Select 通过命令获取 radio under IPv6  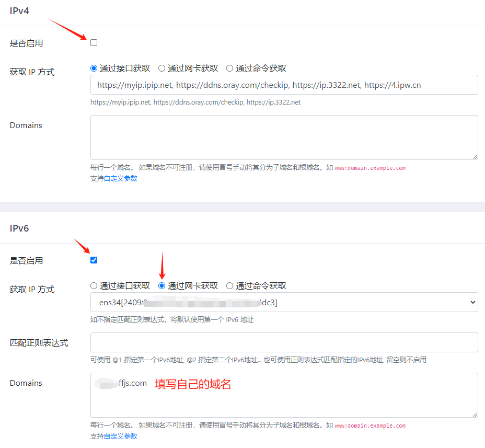[230, 286]
